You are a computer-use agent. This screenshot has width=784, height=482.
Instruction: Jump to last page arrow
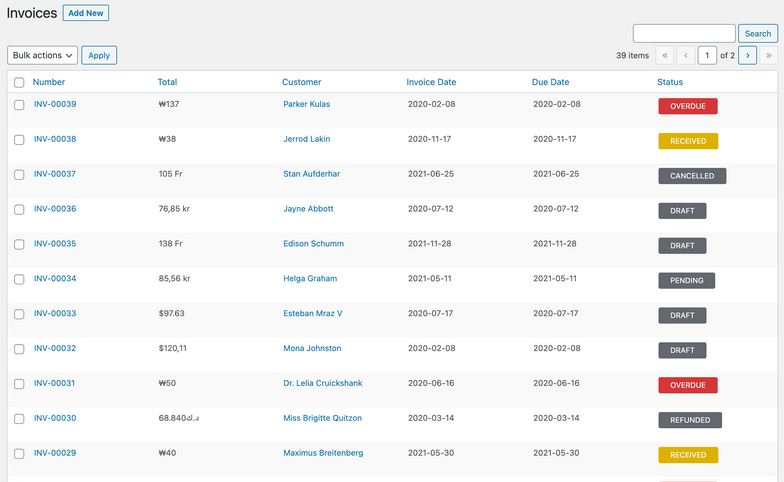768,56
